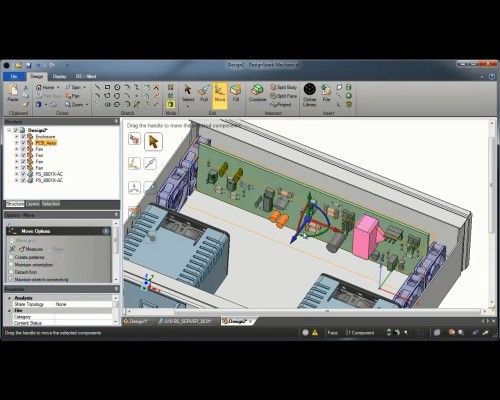This screenshot has height=400, width=500.
Task: Toggle visibility checkbox for Enclosure
Action: point(23,137)
